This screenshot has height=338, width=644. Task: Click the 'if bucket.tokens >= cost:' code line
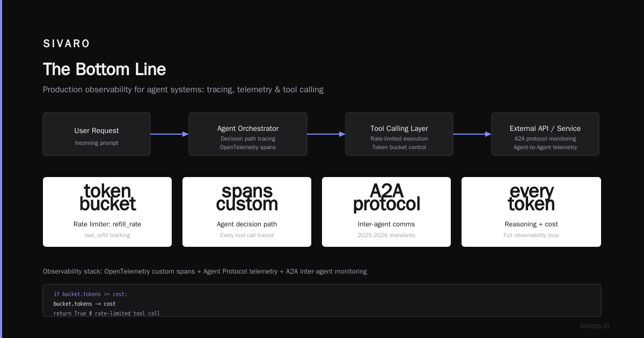(x=90, y=294)
